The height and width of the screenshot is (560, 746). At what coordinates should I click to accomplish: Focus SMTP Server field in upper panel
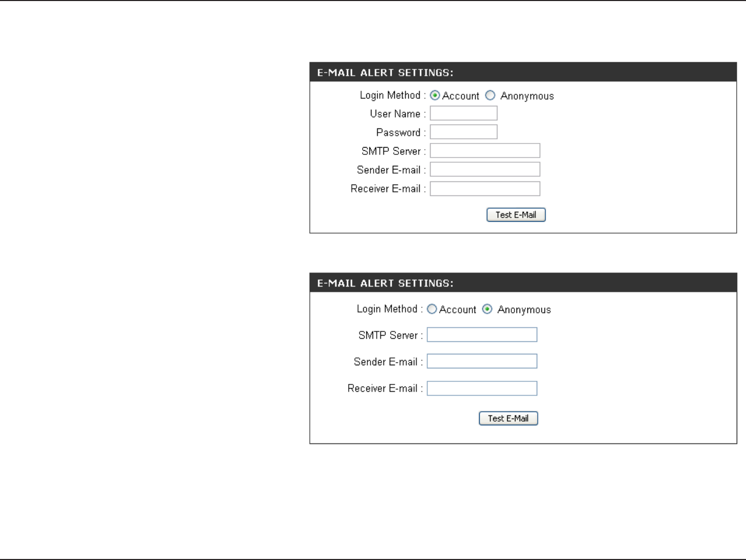(x=485, y=151)
